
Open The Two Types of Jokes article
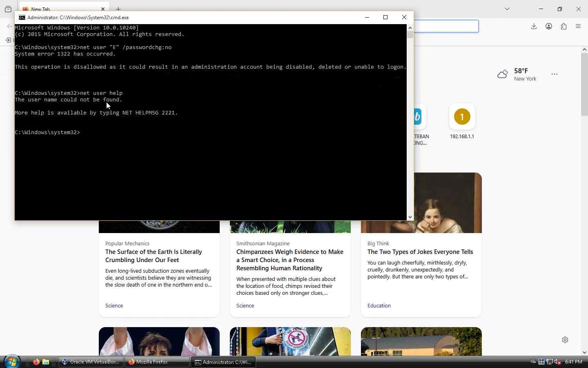pyautogui.click(x=420, y=252)
